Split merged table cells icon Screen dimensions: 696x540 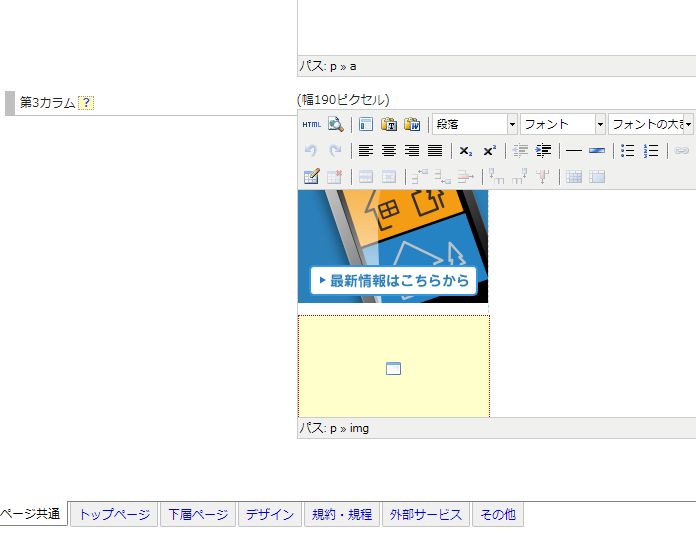[574, 177]
